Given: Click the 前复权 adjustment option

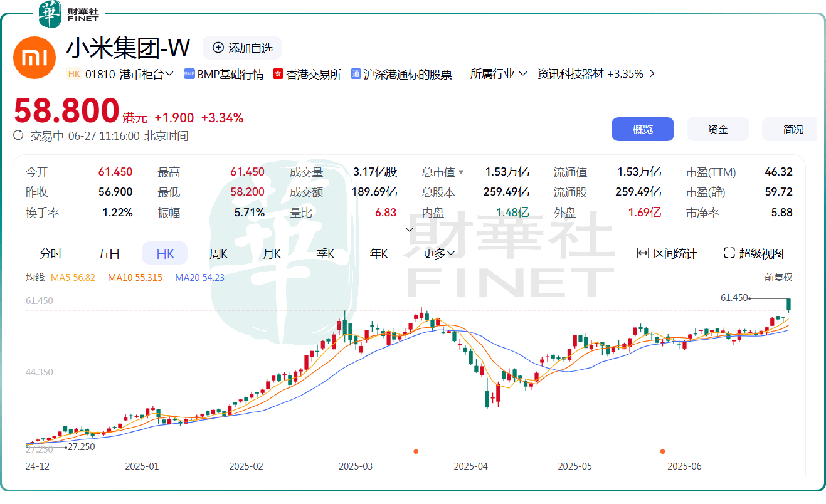Looking at the screenshot, I should (778, 277).
